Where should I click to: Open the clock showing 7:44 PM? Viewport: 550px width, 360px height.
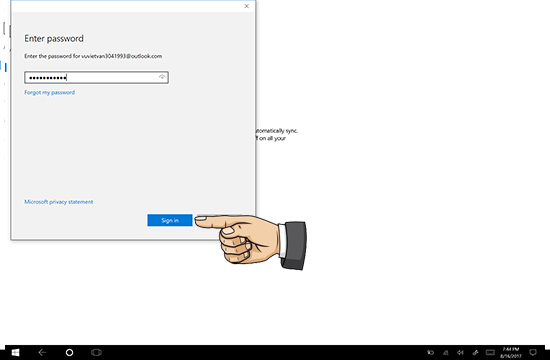point(511,352)
